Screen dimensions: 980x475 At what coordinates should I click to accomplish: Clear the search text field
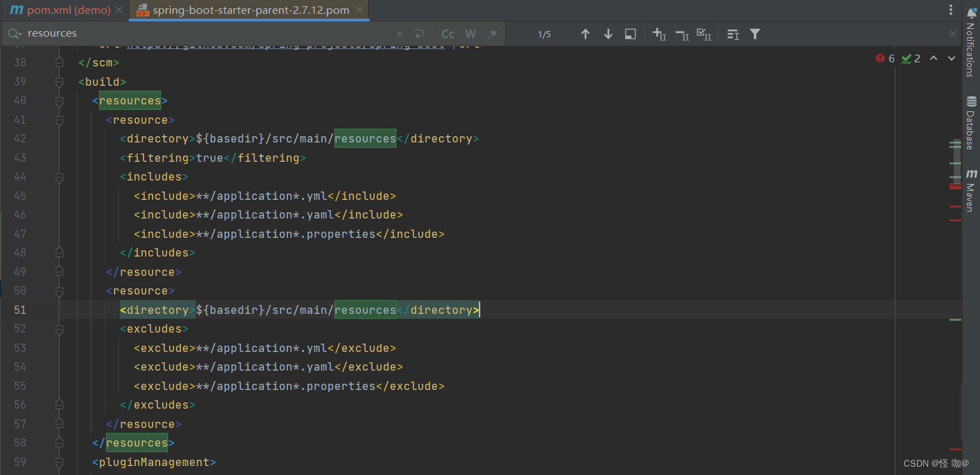(399, 34)
